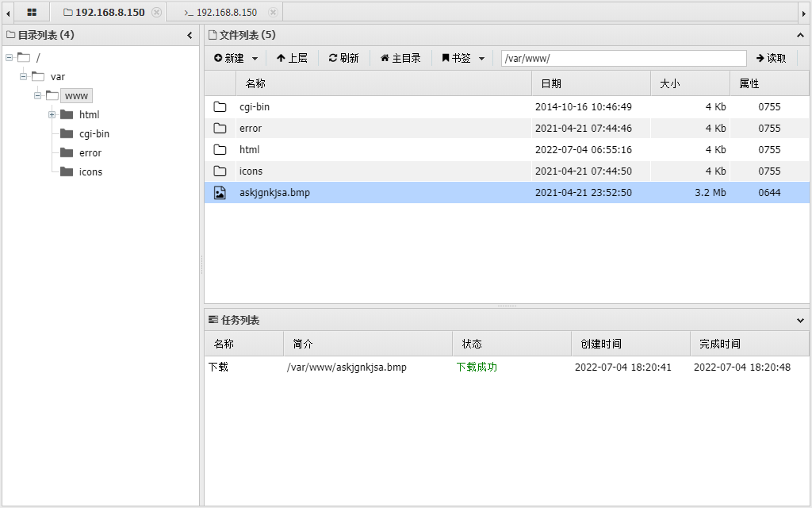
Task: Close the terminal 192.168.8.150 tab
Action: (273, 12)
